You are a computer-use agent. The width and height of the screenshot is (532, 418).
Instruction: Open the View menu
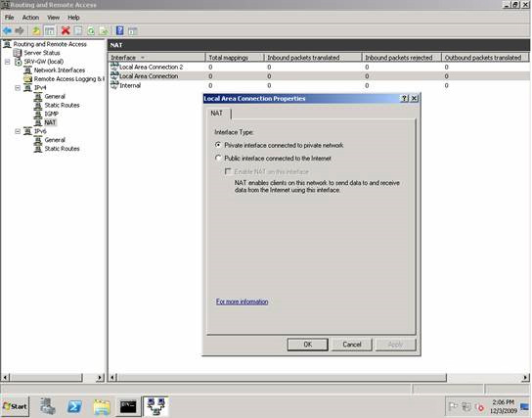tap(53, 18)
